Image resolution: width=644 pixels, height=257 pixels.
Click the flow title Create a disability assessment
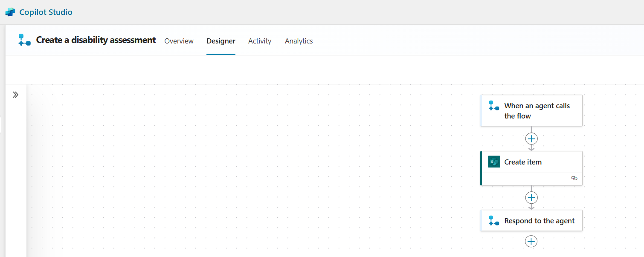(96, 40)
